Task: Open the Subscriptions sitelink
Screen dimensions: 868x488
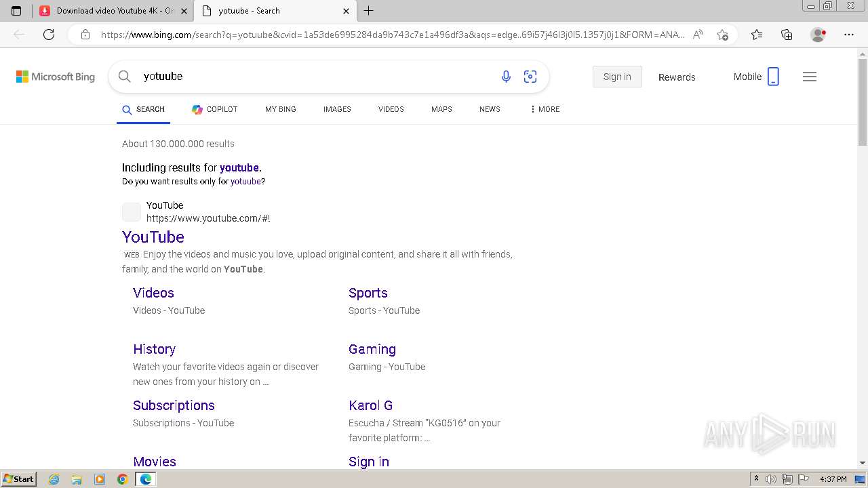Action: click(174, 405)
